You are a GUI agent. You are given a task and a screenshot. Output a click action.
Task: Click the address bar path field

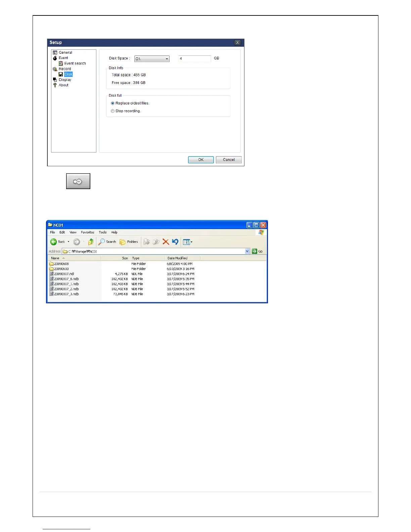point(156,252)
